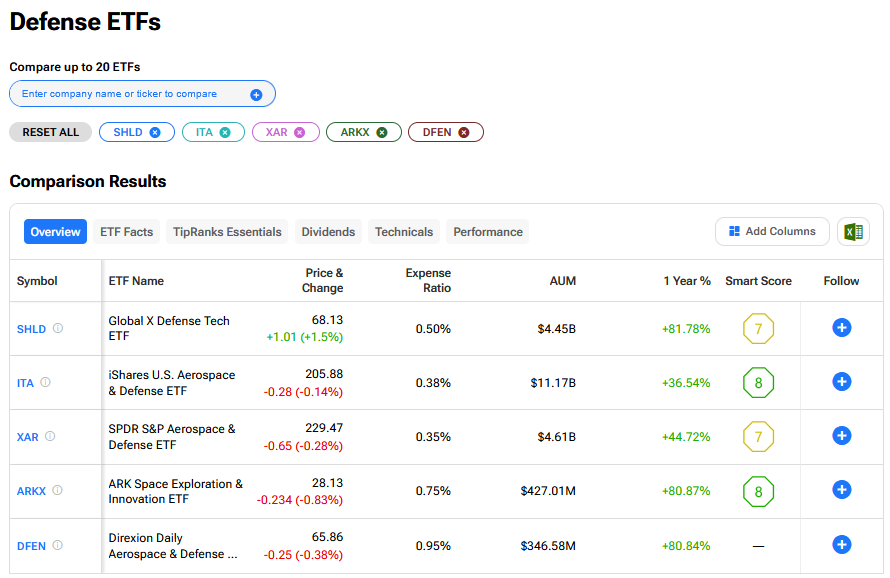890x578 pixels.
Task: Export table with the Excel icon
Action: click(x=853, y=232)
